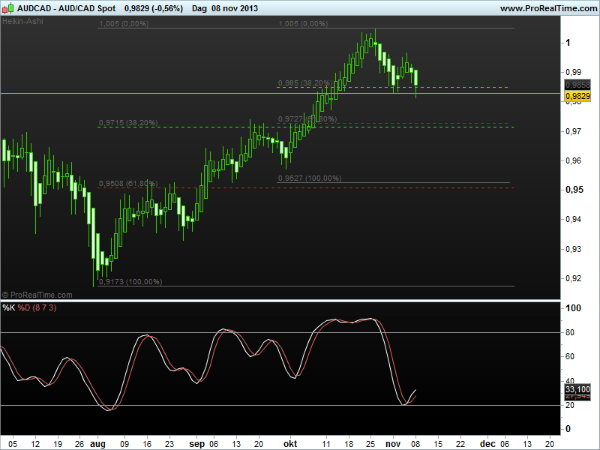The width and height of the screenshot is (600, 450).
Task: Select the Heikin-Ashi chart label
Action: (x=23, y=21)
